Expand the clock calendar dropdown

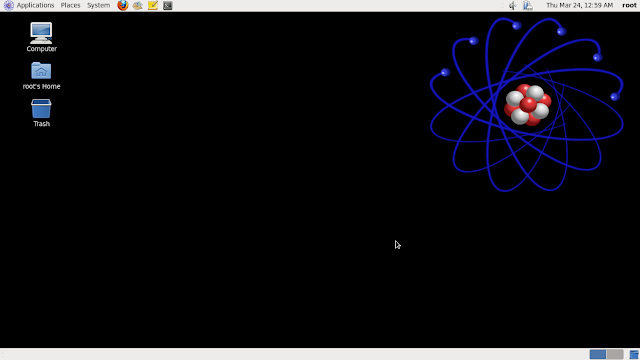pos(579,5)
